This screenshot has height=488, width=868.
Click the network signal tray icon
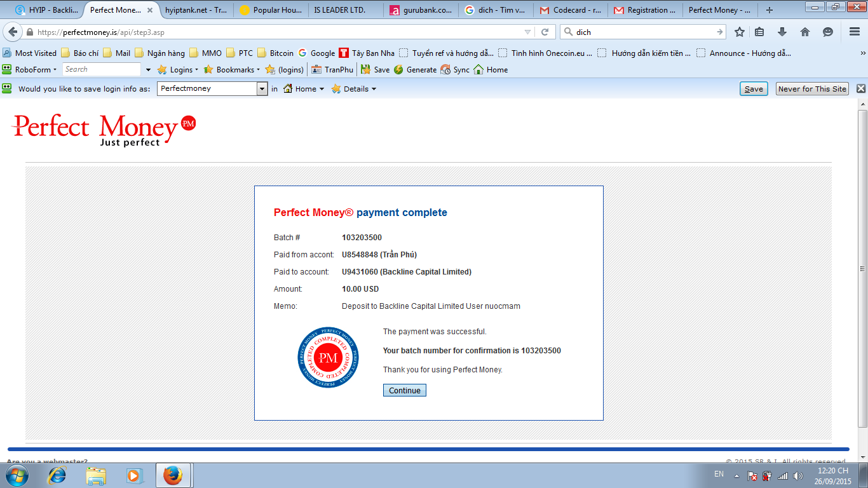coord(783,476)
